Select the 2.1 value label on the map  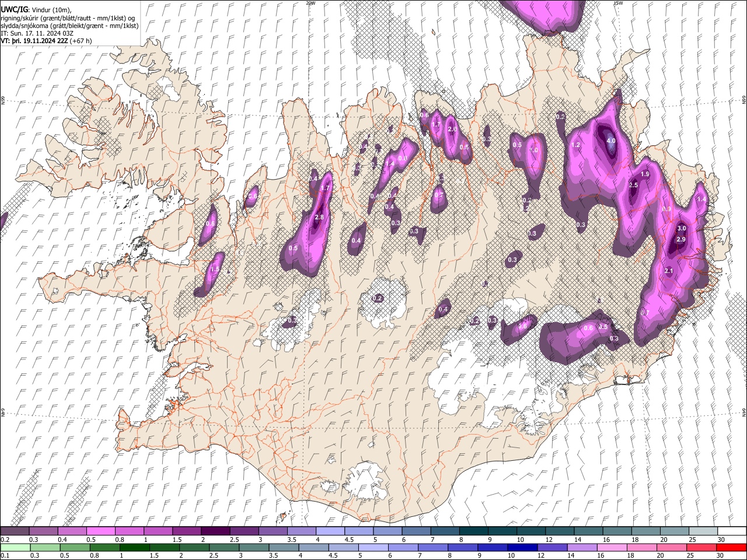click(x=669, y=271)
